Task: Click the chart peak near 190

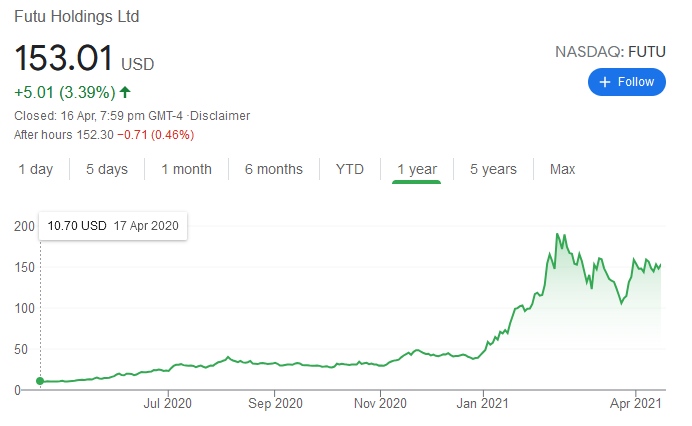Action: pos(557,236)
